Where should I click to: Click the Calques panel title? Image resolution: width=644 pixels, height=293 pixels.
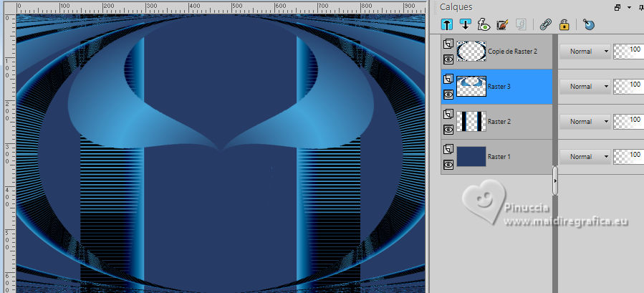coord(456,7)
